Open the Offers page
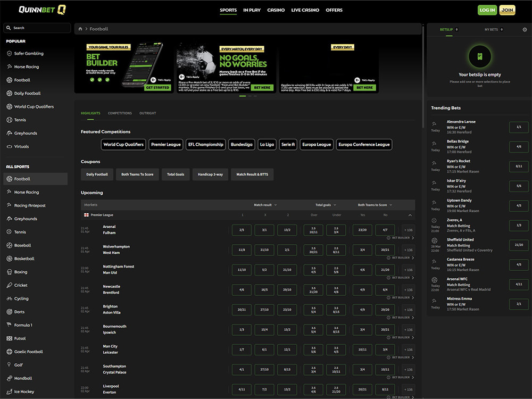532x399 pixels. click(x=334, y=10)
